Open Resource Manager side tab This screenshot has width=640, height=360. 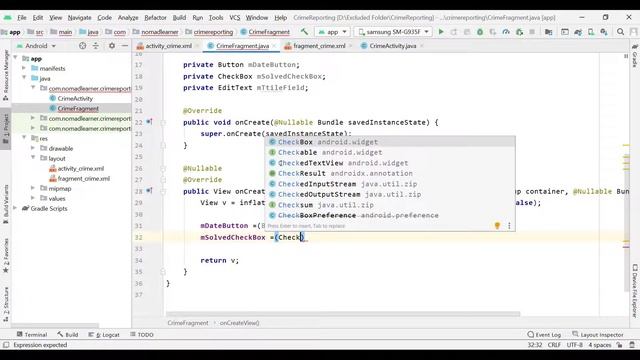[x=6, y=75]
